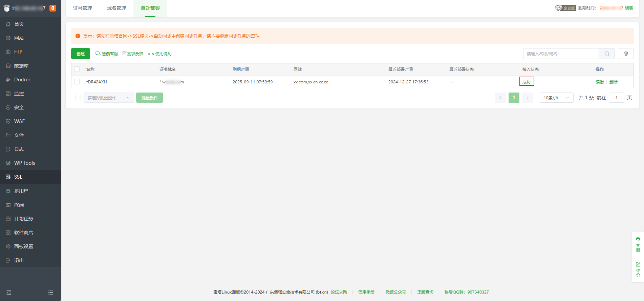Open the sidebar menu list icon
The image size is (644, 301).
click(51, 293)
